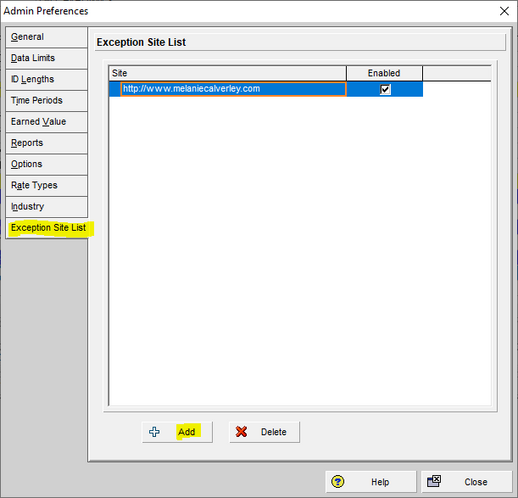
Task: Click the red X Delete icon
Action: [x=241, y=432]
